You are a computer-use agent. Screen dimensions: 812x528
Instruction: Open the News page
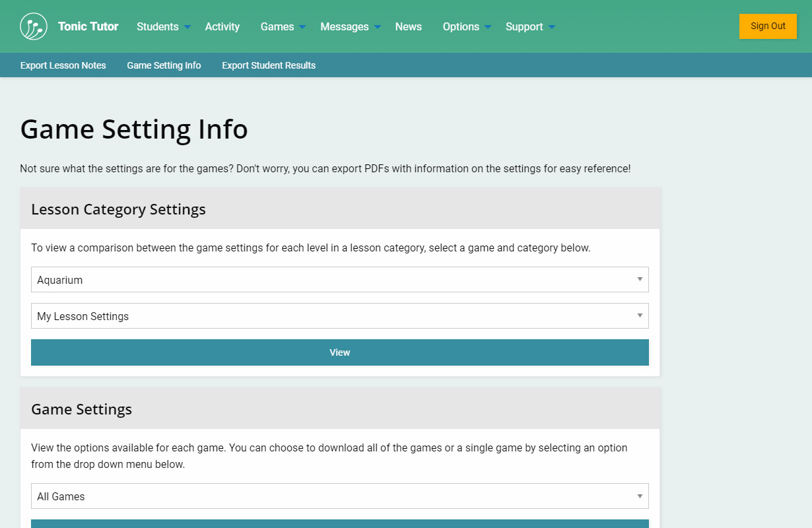(408, 26)
